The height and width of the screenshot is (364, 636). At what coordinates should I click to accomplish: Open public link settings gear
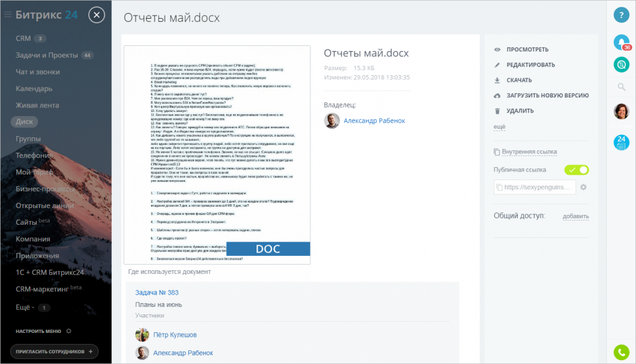pyautogui.click(x=583, y=187)
